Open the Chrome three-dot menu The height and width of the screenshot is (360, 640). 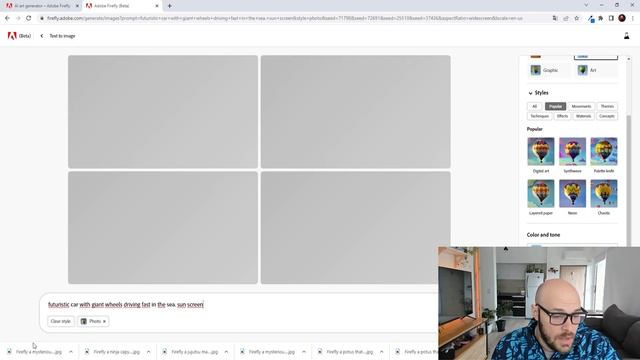[633, 18]
